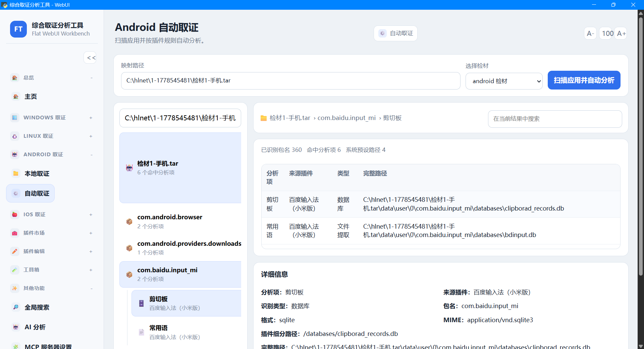644x349 pixels.
Task: Open the 选择检材 dropdown
Action: coord(504,81)
